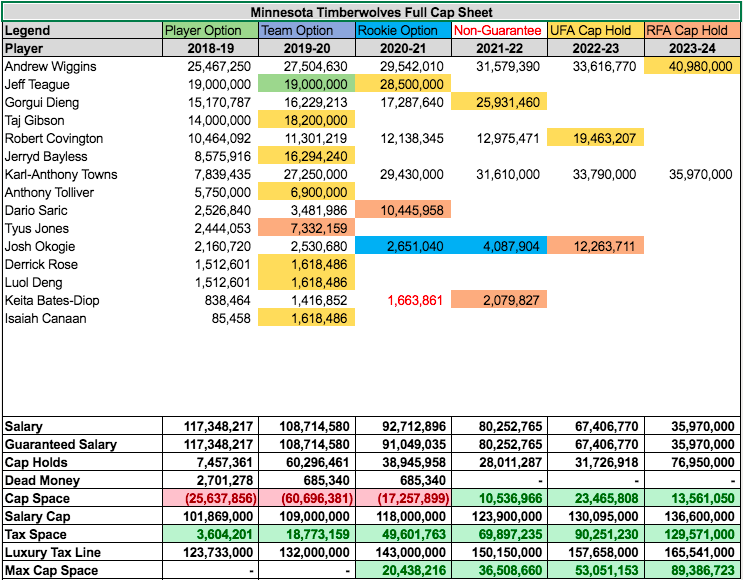
Task: Click Okogie's 12,263,711 RFA cap hold cell
Action: coord(596,246)
